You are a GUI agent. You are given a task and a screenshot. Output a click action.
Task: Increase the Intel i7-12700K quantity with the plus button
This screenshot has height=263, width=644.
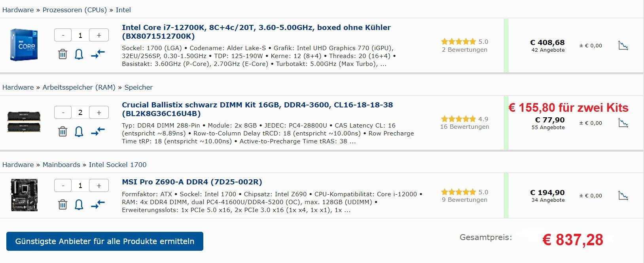99,35
